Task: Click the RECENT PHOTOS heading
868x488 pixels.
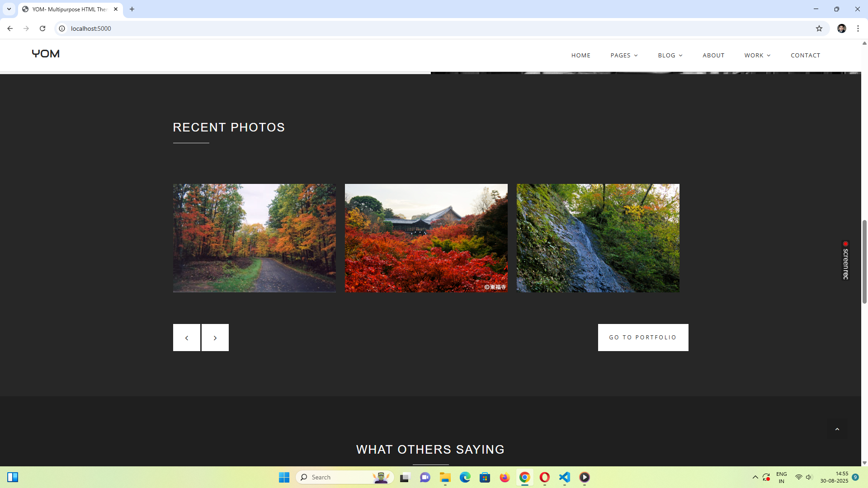Action: tap(229, 127)
